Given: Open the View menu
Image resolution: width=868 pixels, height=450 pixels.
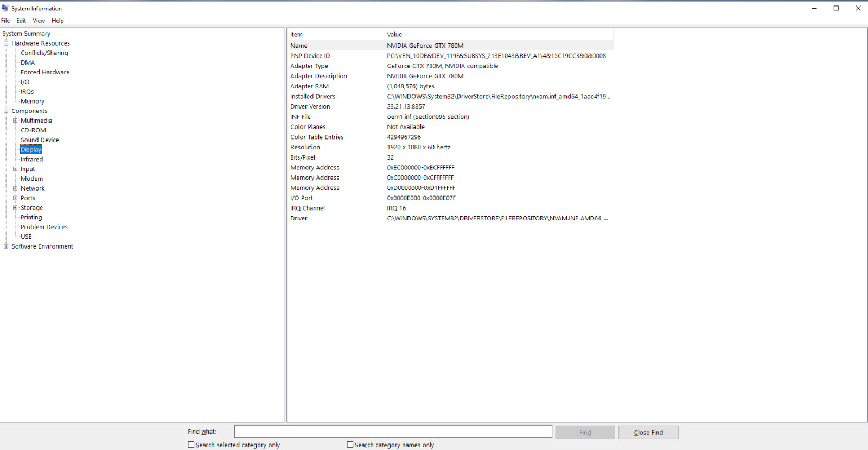Looking at the screenshot, I should click(39, 21).
